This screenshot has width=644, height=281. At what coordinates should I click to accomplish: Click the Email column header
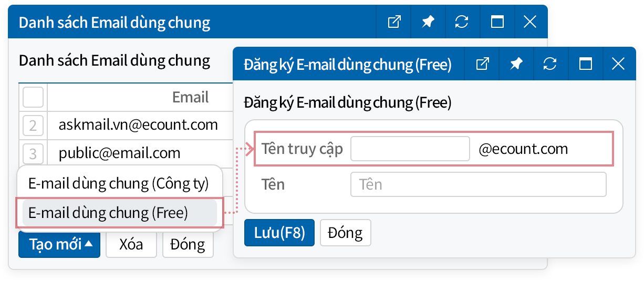[190, 97]
